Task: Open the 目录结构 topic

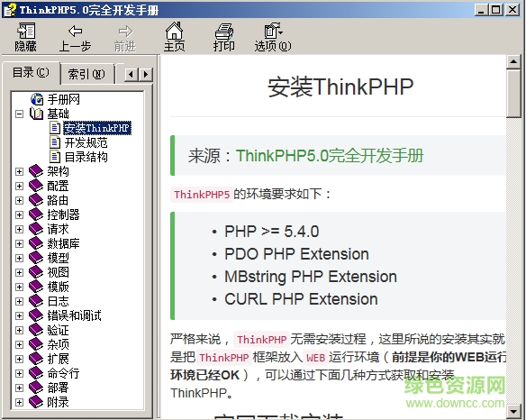Action: tap(86, 157)
